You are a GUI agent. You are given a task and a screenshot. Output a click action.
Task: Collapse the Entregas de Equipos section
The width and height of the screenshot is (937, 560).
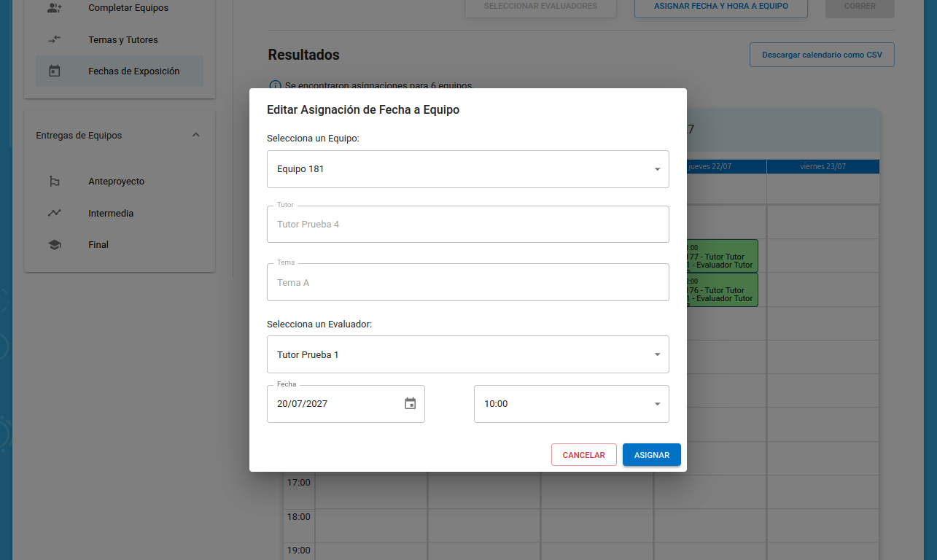pyautogui.click(x=195, y=135)
